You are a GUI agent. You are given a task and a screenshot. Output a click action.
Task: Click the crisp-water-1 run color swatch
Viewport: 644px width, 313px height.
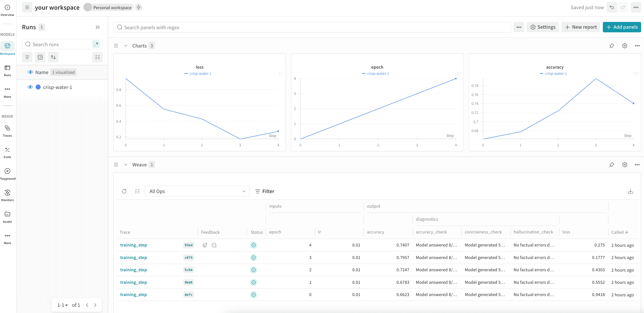(x=38, y=87)
